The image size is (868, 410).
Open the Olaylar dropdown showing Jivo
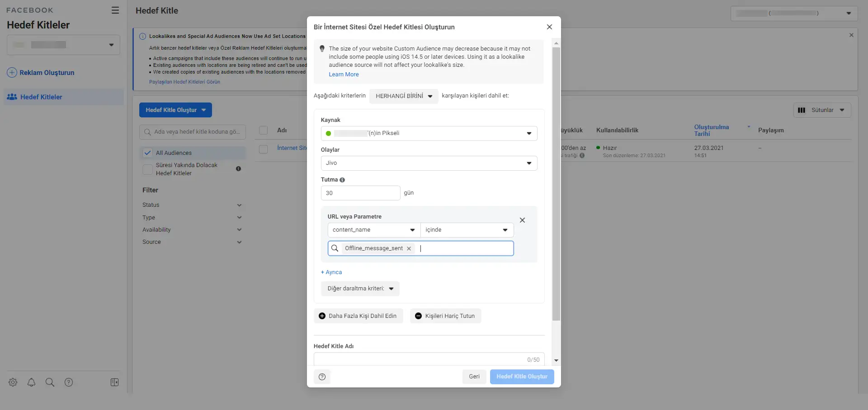pos(429,163)
